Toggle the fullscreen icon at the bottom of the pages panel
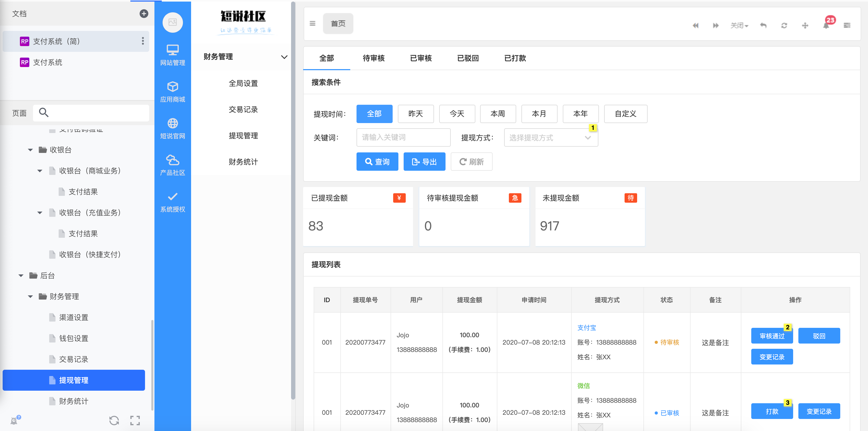Viewport: 868px width, 431px height. click(135, 420)
